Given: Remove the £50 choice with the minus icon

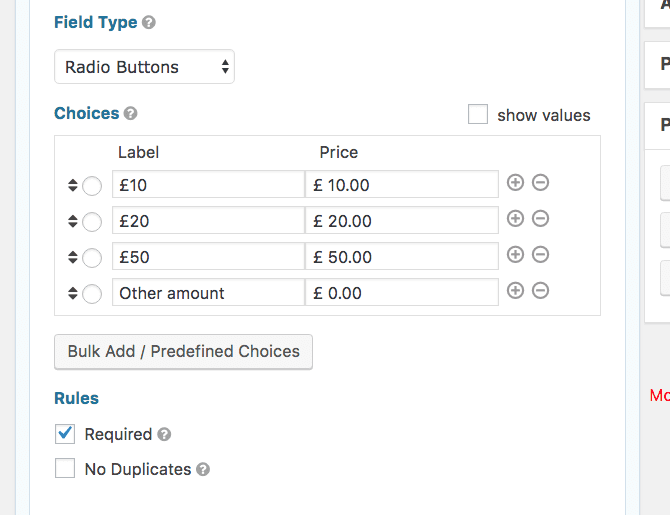Looking at the screenshot, I should 541,254.
